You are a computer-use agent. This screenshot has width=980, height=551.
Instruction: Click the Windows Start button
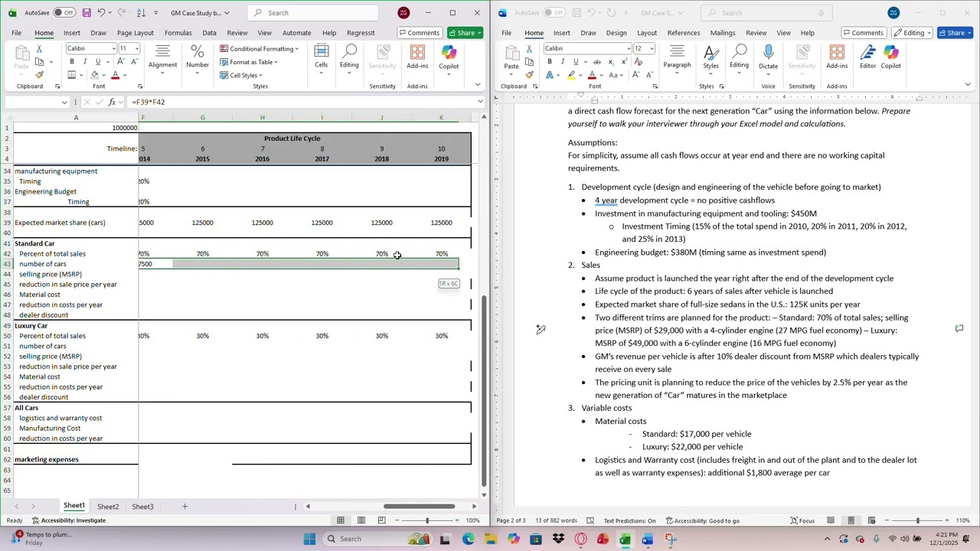(309, 539)
